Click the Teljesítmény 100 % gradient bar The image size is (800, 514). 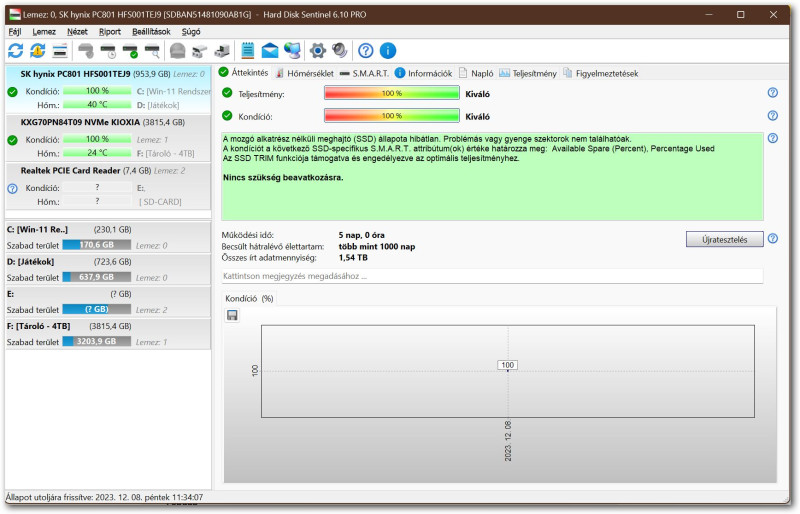392,93
